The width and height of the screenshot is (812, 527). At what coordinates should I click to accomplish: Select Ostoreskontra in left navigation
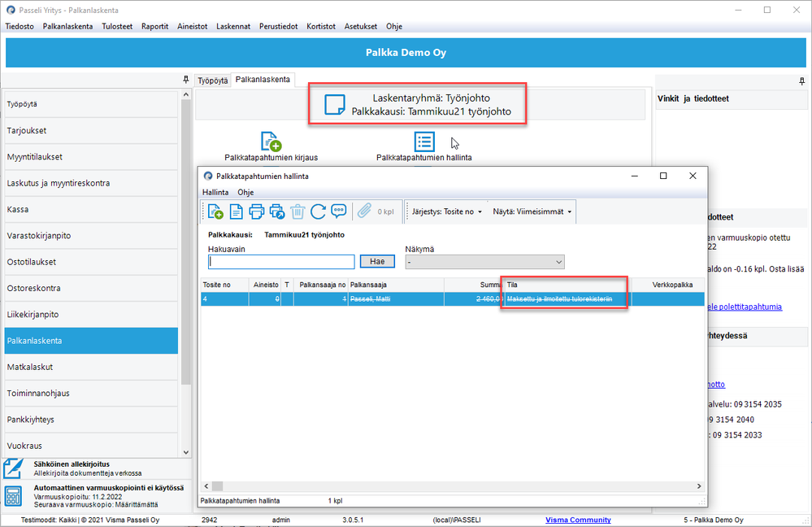coord(91,288)
